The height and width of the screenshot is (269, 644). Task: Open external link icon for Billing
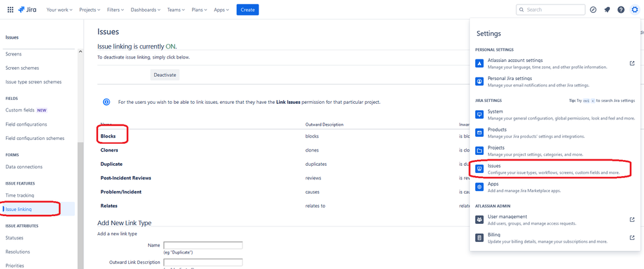pyautogui.click(x=632, y=238)
